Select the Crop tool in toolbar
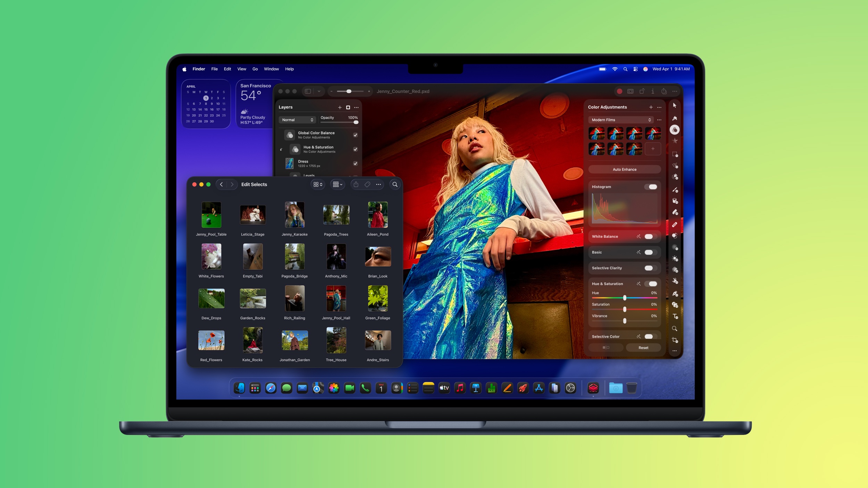 point(675,340)
